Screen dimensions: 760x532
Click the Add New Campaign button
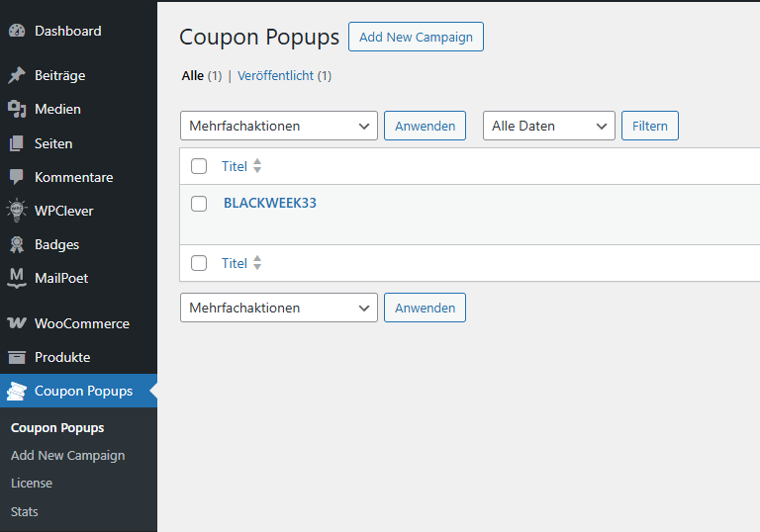(416, 38)
